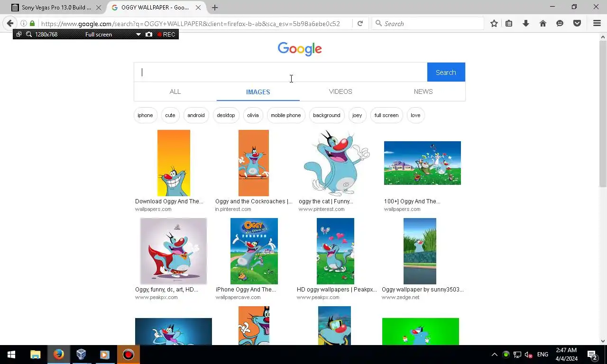The image size is (607, 364).
Task: Open the downloads arrow icon
Action: tap(526, 23)
